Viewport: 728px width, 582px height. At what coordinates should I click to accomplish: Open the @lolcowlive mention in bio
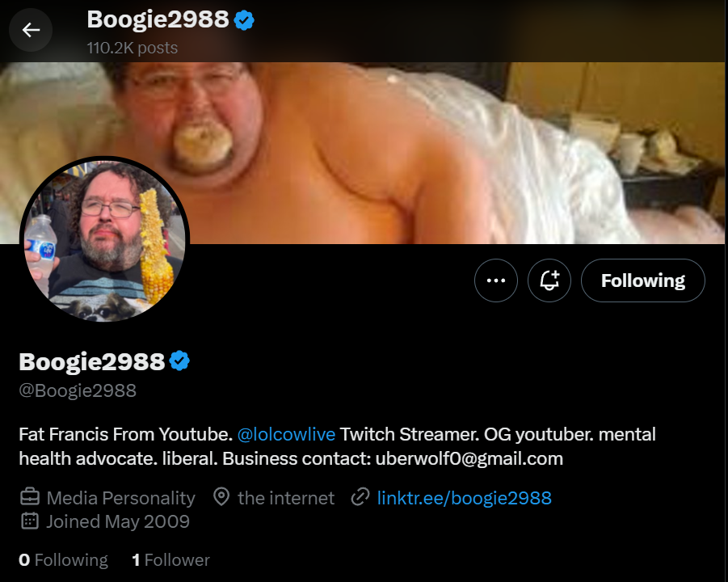pos(286,434)
